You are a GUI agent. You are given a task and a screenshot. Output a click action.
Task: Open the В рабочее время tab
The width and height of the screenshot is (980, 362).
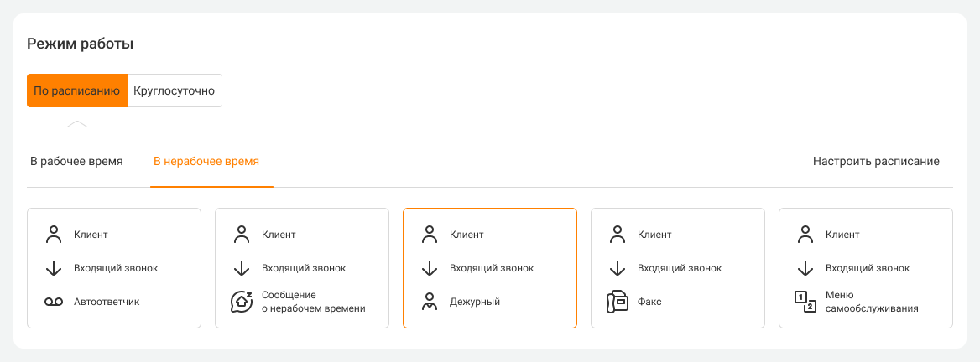[x=76, y=161]
